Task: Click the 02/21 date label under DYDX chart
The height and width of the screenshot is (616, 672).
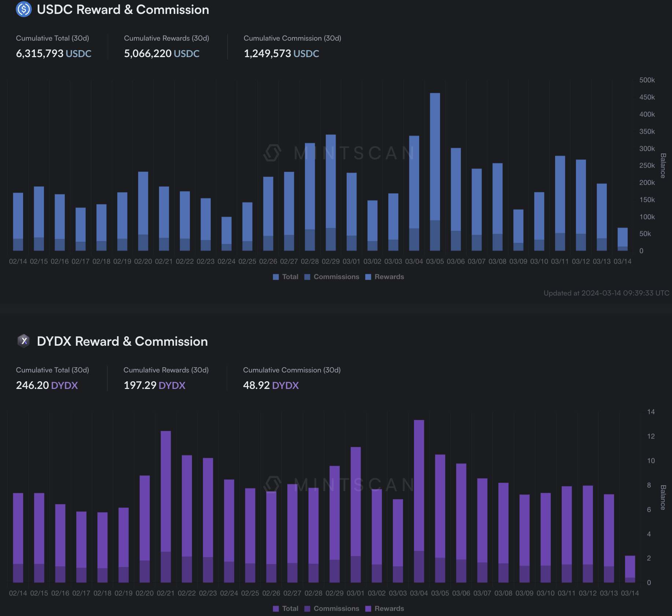Action: (166, 593)
